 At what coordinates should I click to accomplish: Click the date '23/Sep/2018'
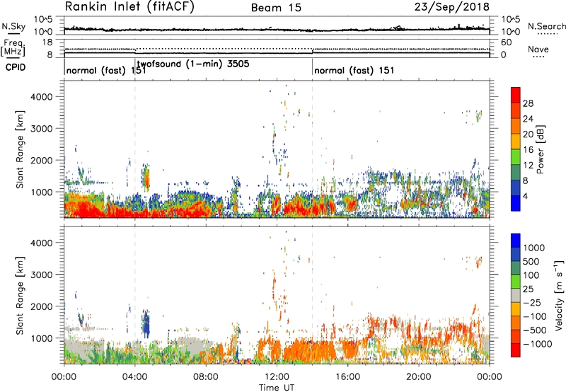pos(452,7)
